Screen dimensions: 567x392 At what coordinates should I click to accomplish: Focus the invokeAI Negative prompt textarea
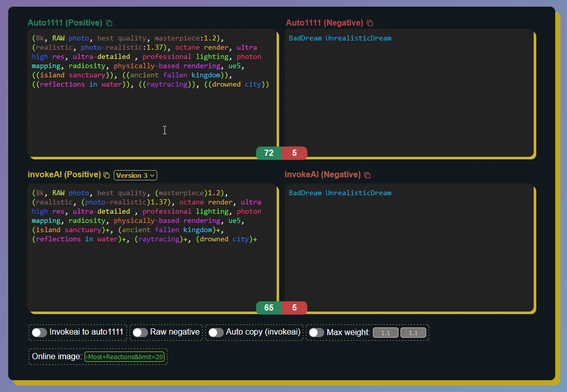(x=409, y=247)
